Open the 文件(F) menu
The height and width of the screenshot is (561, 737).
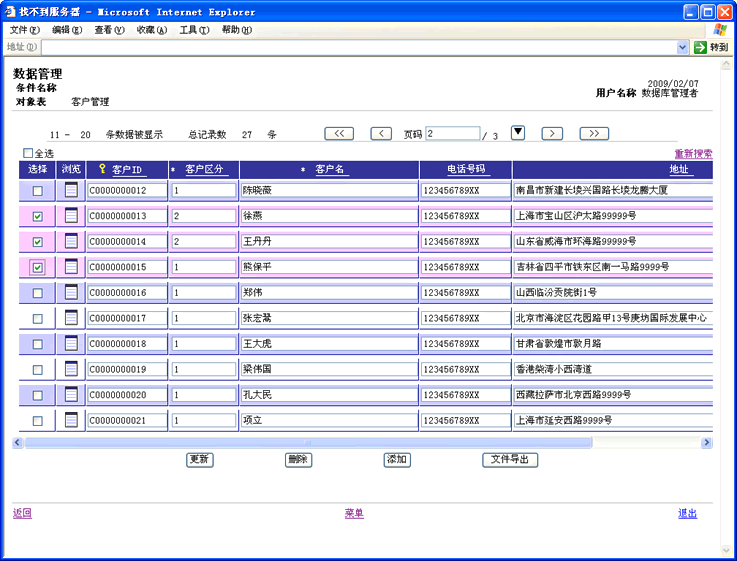click(x=24, y=30)
